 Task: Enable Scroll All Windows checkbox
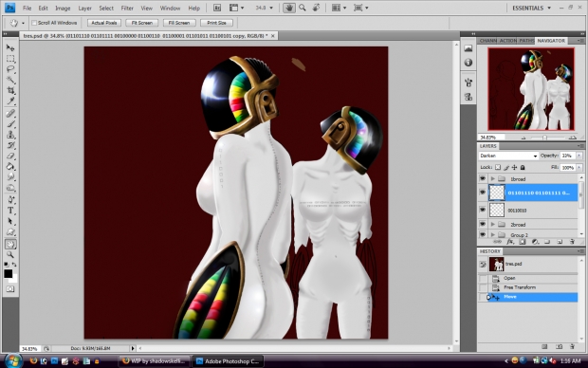[34, 23]
